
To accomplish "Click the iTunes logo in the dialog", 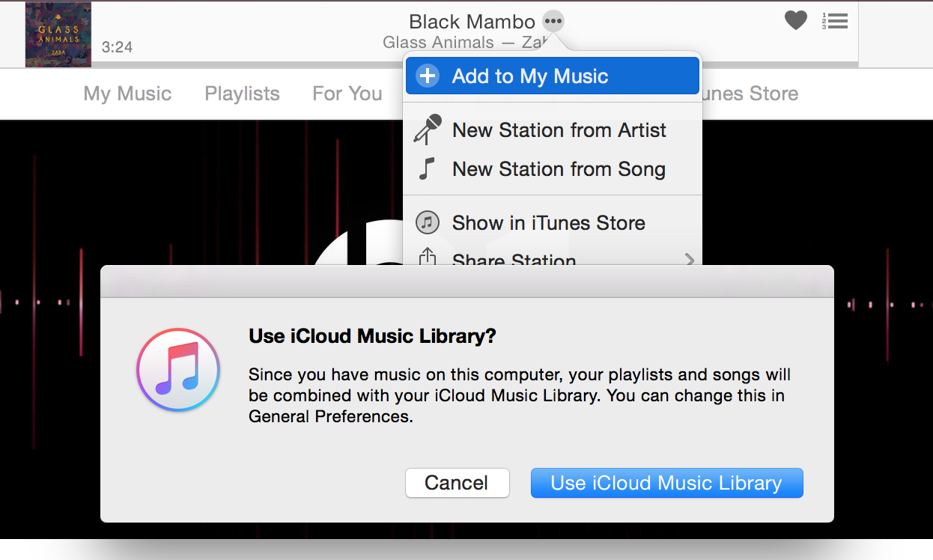I will 178,370.
